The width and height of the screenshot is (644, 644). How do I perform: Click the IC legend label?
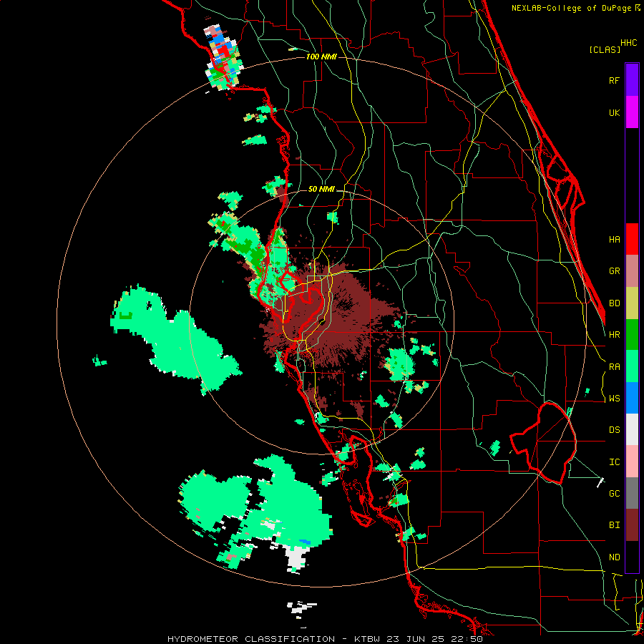click(615, 462)
